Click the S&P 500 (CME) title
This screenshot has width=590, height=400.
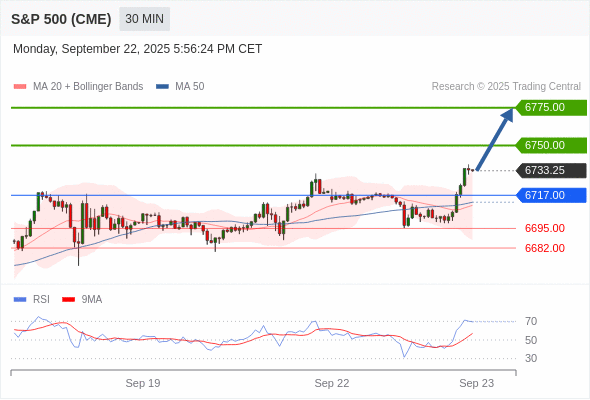point(61,19)
